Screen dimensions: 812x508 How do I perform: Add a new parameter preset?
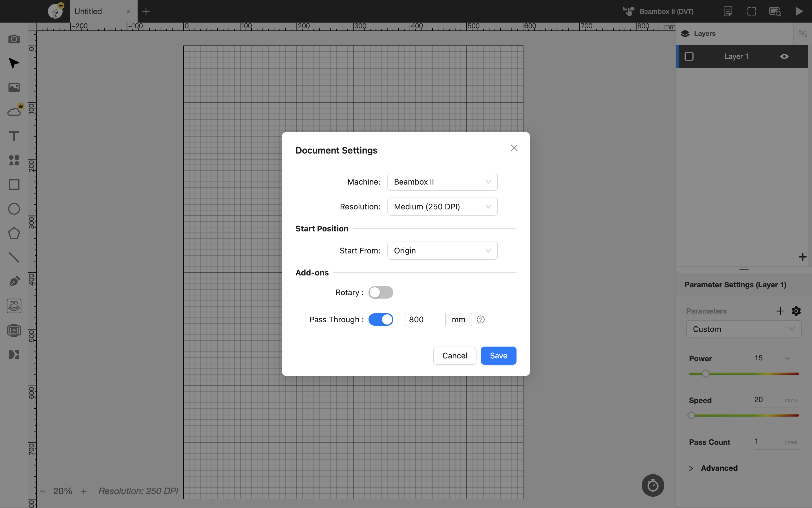click(x=780, y=311)
